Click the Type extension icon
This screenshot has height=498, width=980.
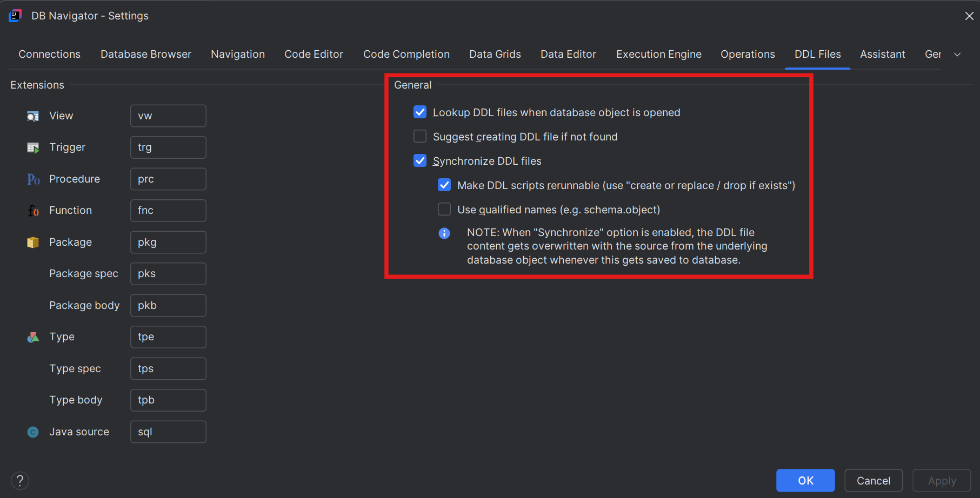(x=32, y=337)
